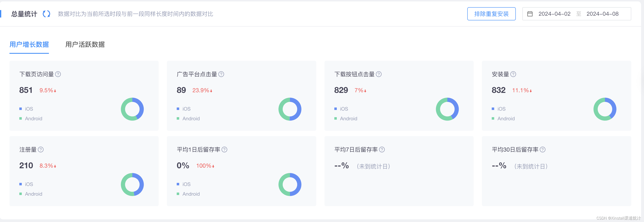Click the calendar icon in date range picker
This screenshot has width=644, height=222.
[x=530, y=14]
